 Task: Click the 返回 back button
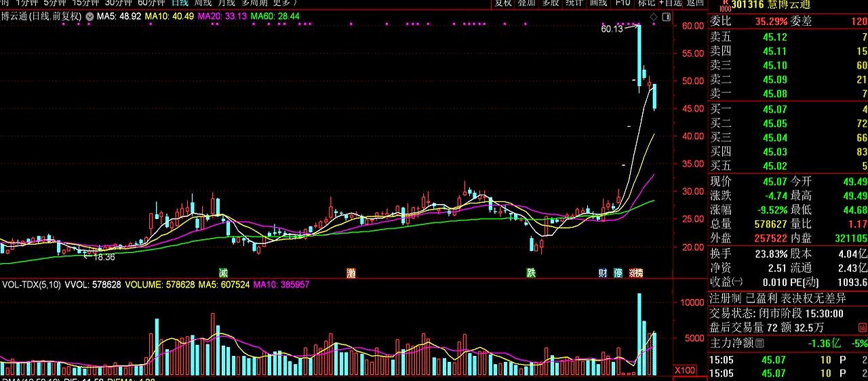(x=695, y=3)
